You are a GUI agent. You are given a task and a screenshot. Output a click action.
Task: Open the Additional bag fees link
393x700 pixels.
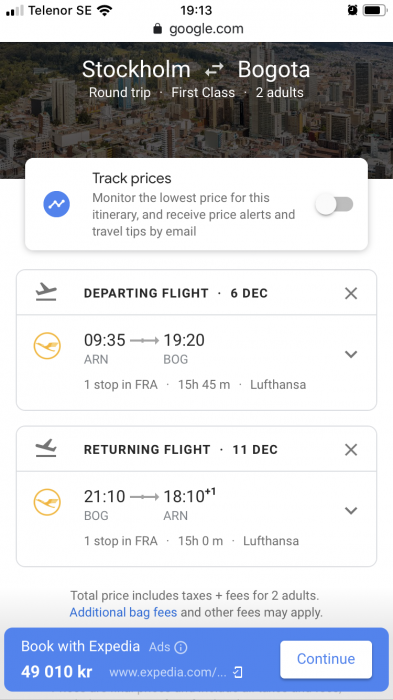click(x=123, y=612)
